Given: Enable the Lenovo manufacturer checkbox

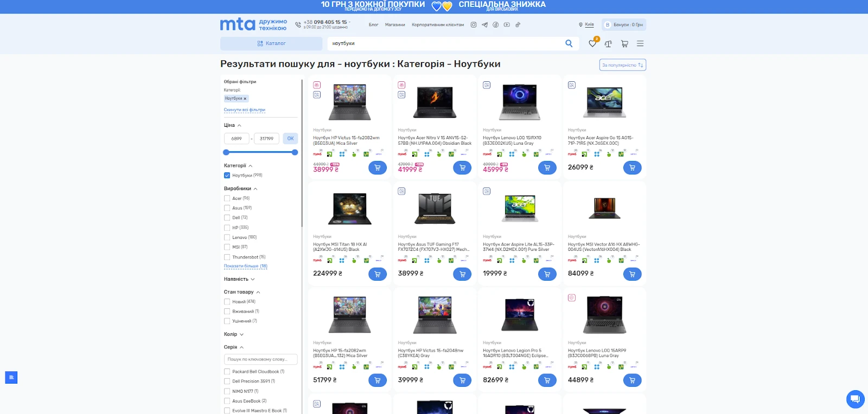Looking at the screenshot, I should [x=227, y=237].
